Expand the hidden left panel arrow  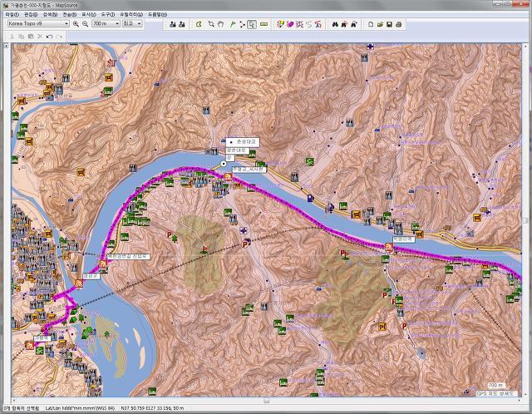(x=6, y=46)
